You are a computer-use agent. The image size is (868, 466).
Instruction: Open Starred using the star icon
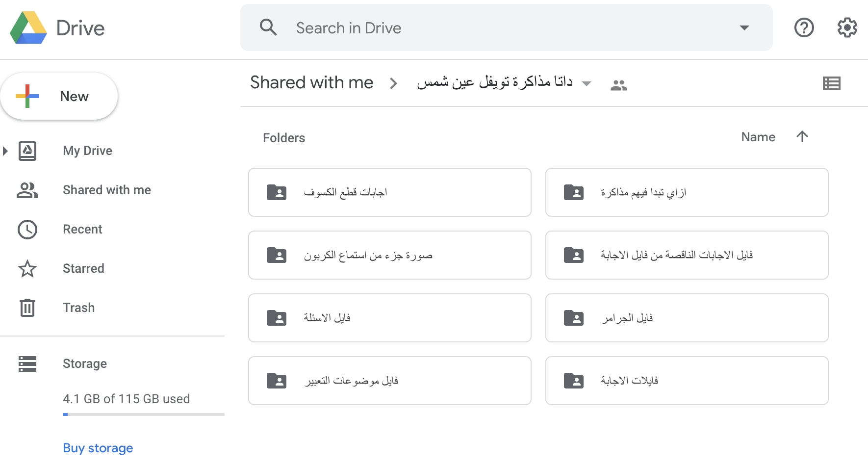27,268
